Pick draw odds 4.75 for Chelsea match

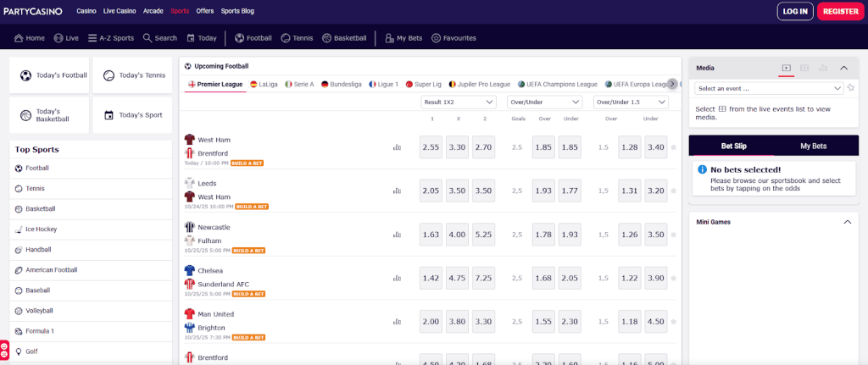(457, 278)
